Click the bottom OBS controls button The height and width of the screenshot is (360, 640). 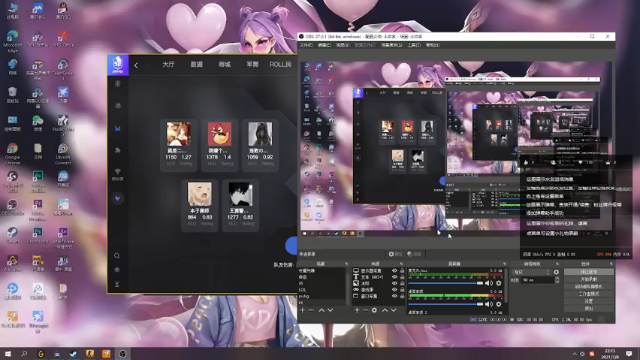(589, 308)
